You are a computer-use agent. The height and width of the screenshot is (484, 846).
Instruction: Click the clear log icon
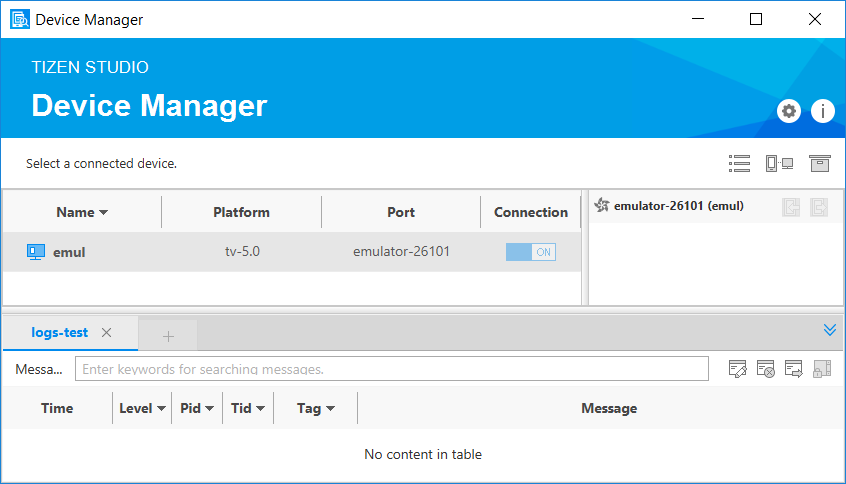(x=766, y=369)
